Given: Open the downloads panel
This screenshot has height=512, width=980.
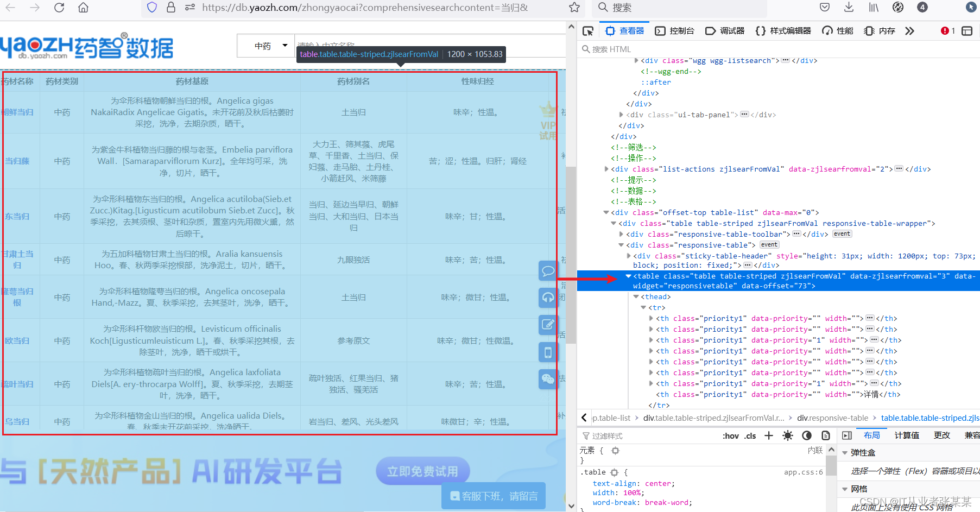Looking at the screenshot, I should [x=849, y=8].
